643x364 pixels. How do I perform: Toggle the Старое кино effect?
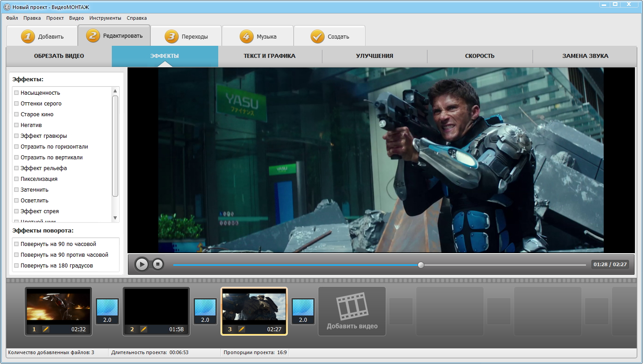click(x=17, y=114)
